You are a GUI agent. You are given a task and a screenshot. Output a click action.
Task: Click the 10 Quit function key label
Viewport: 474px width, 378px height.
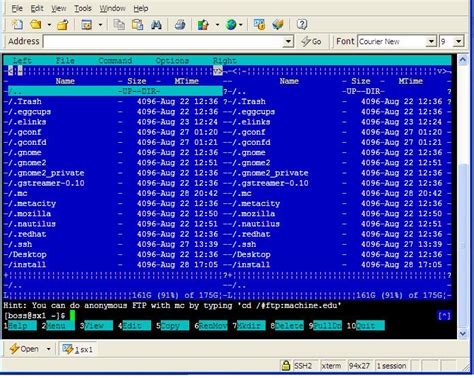[366, 326]
